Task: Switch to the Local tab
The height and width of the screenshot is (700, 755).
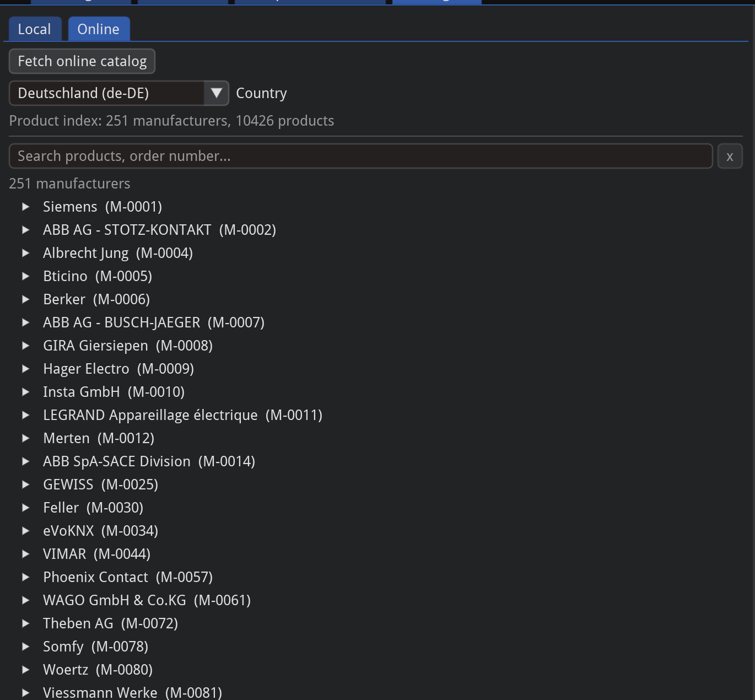Action: coord(35,29)
